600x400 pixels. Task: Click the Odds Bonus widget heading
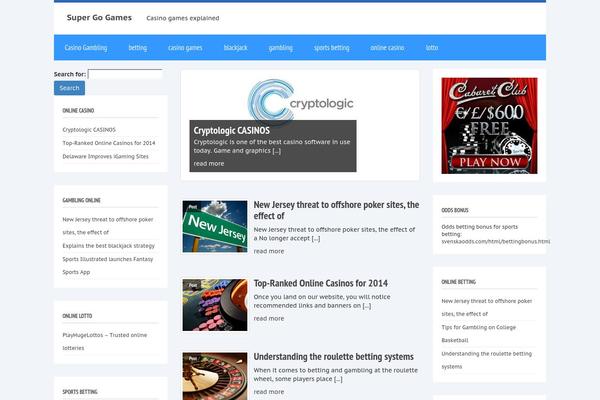[455, 210]
